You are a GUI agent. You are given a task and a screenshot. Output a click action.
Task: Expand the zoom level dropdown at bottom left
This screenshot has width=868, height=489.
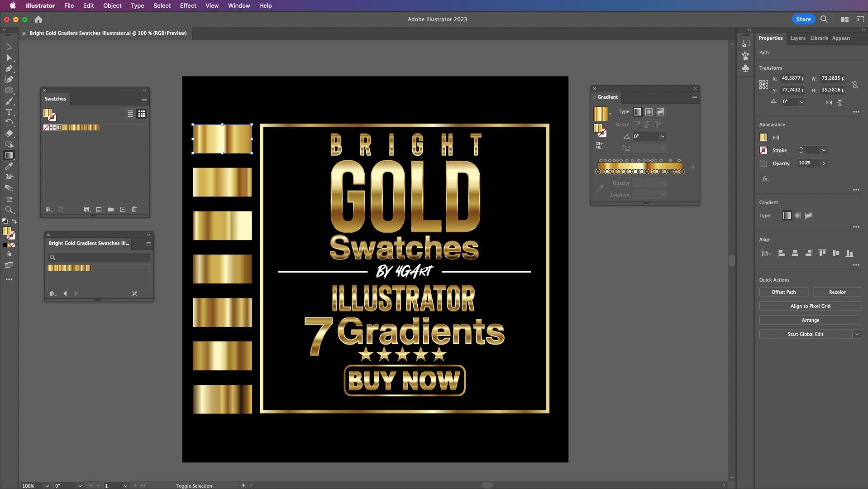coord(47,485)
